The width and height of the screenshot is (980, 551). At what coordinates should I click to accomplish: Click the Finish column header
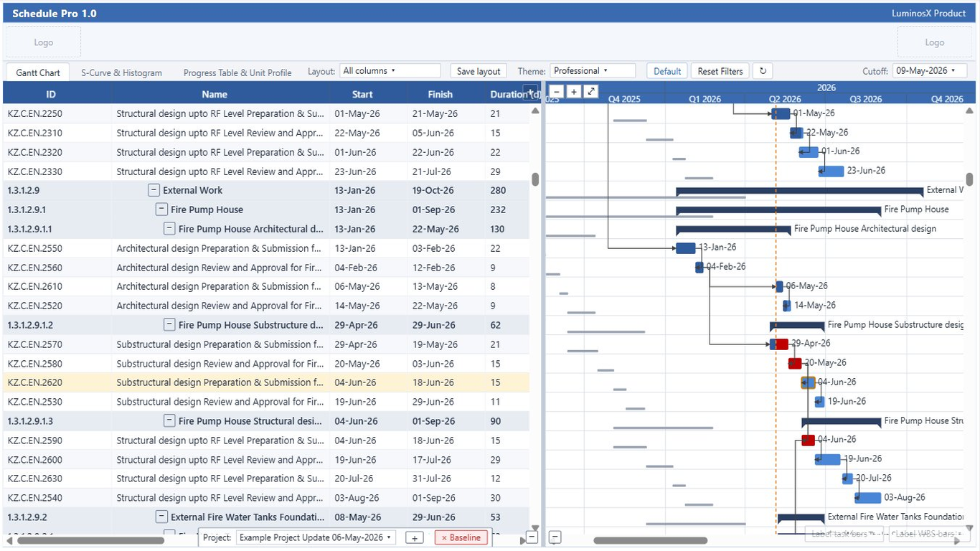(440, 94)
